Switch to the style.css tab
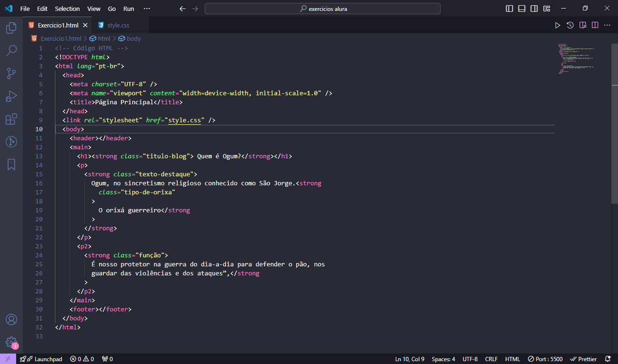 click(118, 25)
